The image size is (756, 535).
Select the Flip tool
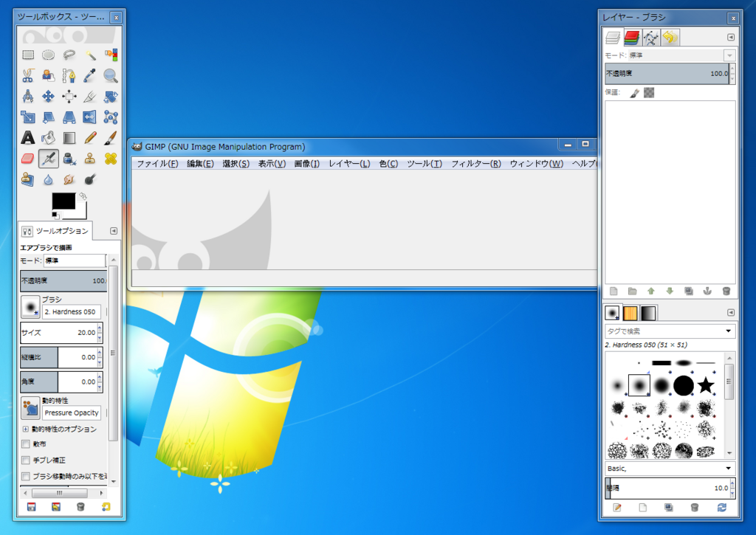[89, 117]
